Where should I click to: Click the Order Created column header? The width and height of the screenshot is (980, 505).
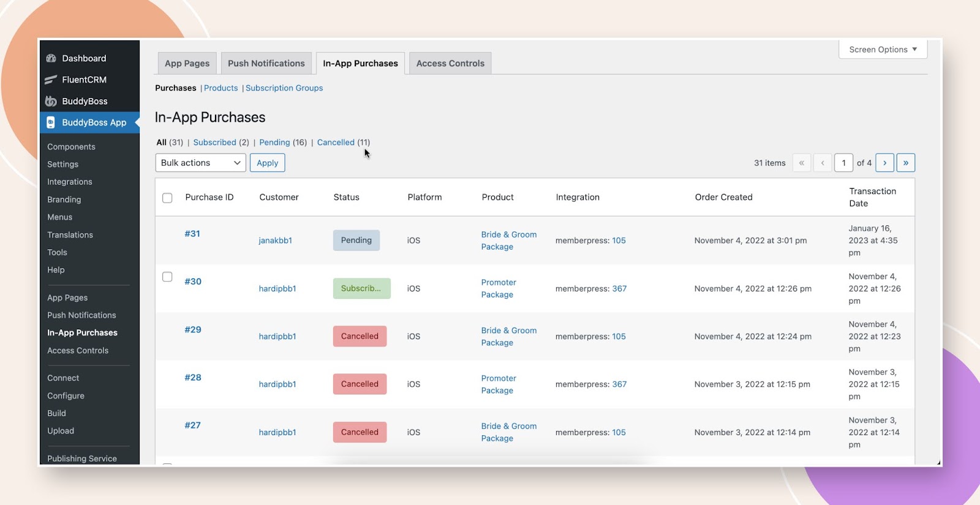click(723, 197)
